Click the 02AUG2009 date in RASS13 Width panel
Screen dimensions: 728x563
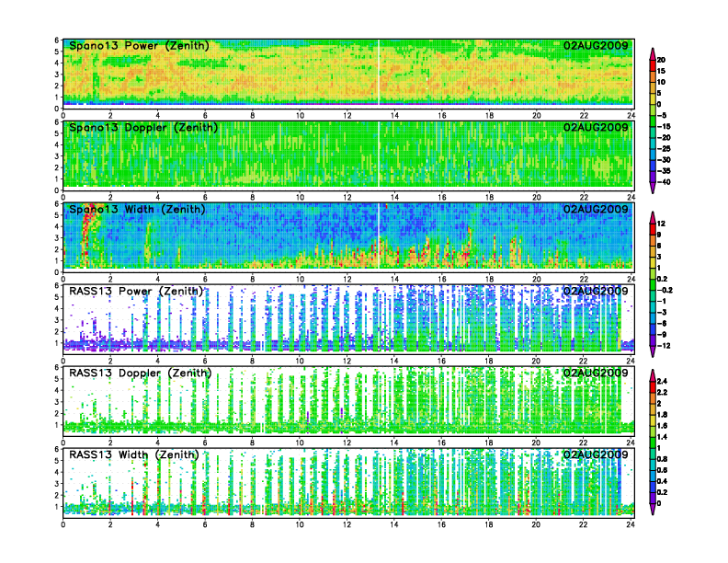[596, 454]
